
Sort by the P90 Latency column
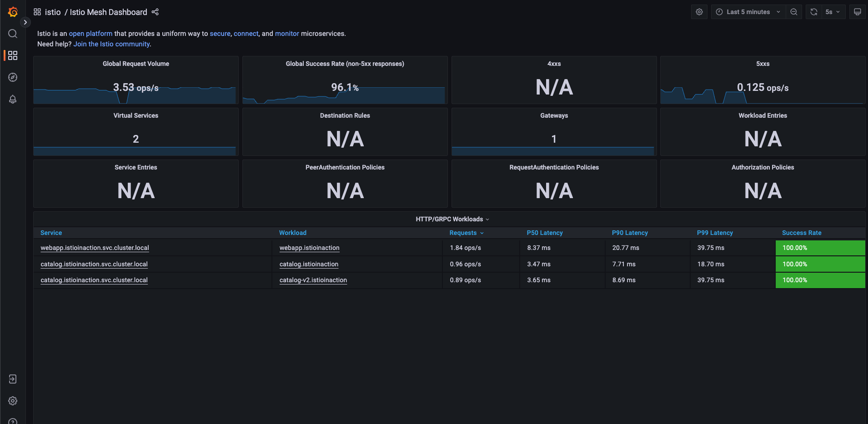630,233
